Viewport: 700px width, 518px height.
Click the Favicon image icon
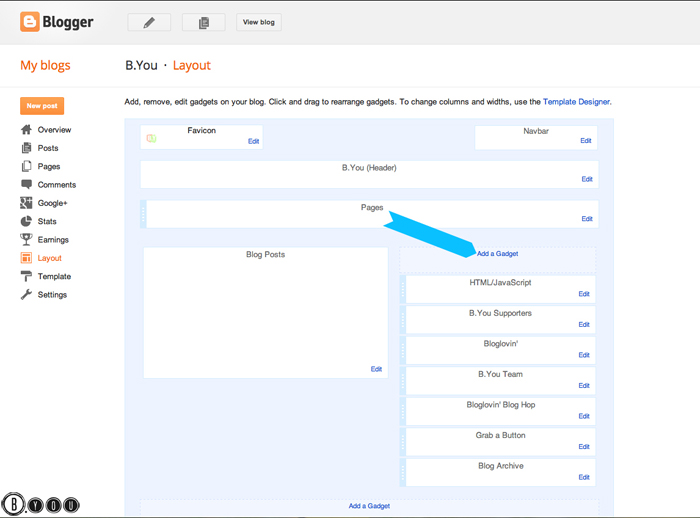pos(151,138)
